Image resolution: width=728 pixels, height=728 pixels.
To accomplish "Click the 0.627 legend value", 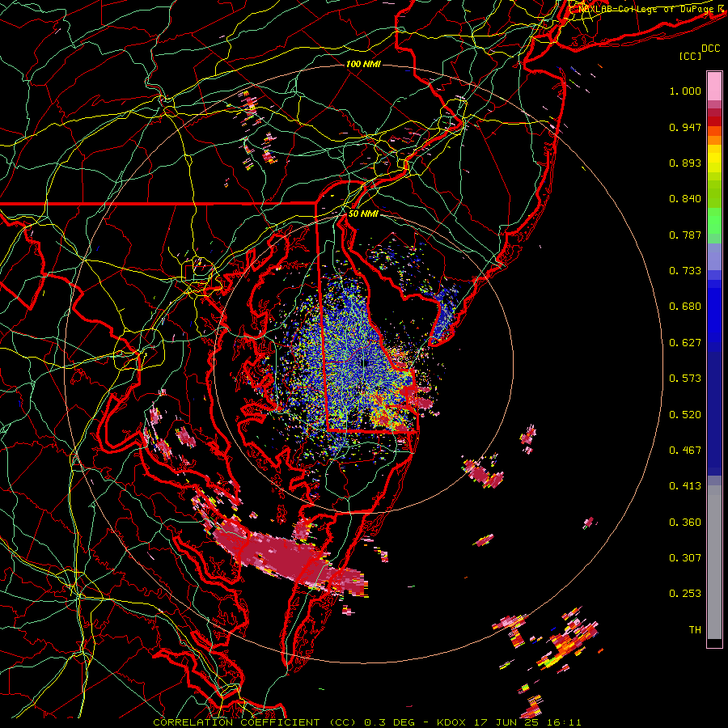I will (685, 343).
